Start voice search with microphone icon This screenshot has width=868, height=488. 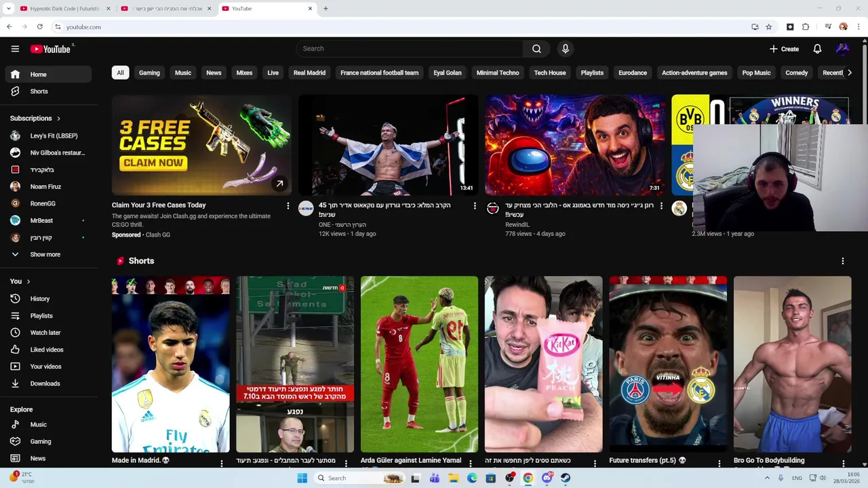point(565,49)
